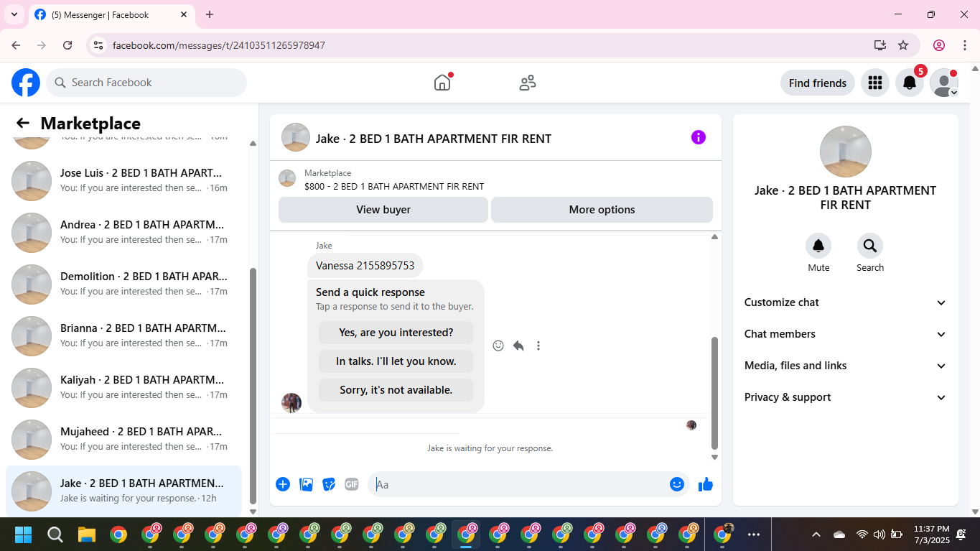Install app icon in address bar
The width and height of the screenshot is (980, 551).
(880, 45)
